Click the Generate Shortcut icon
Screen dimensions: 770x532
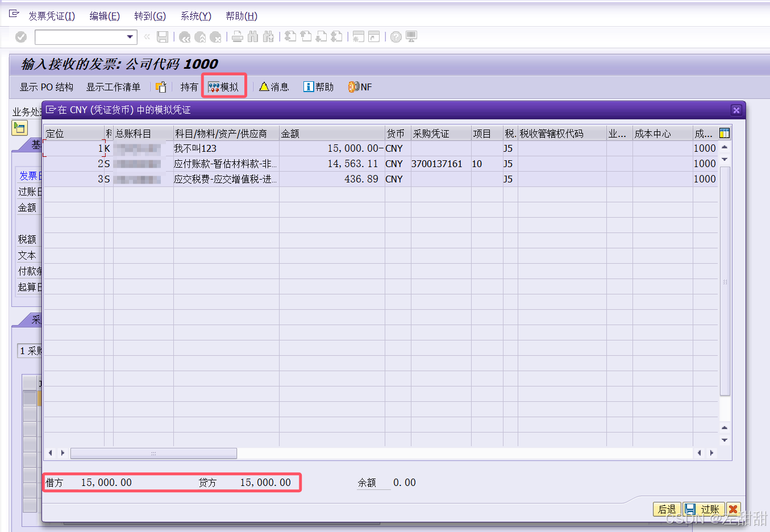click(x=374, y=37)
